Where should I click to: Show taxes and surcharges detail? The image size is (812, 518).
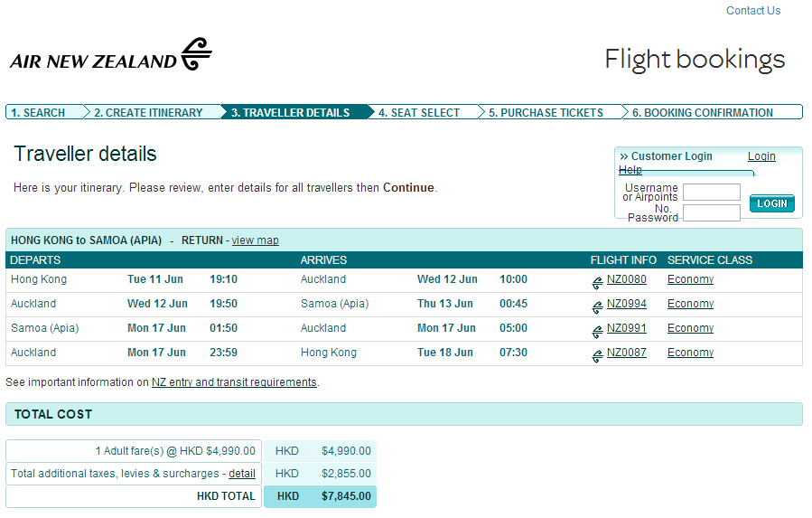click(x=241, y=474)
